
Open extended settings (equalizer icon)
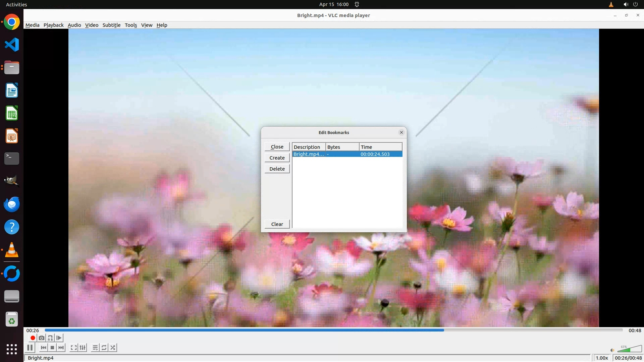click(83, 348)
